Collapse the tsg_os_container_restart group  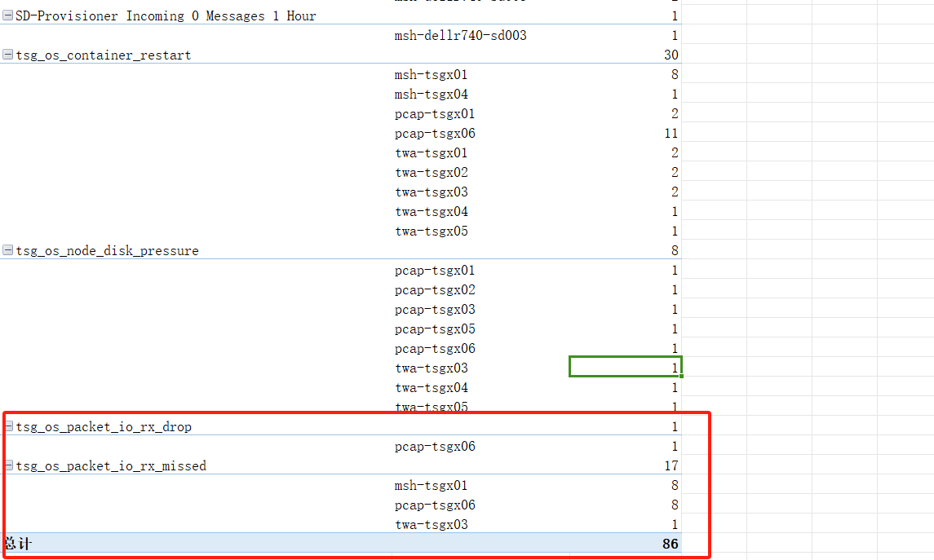pos(8,55)
